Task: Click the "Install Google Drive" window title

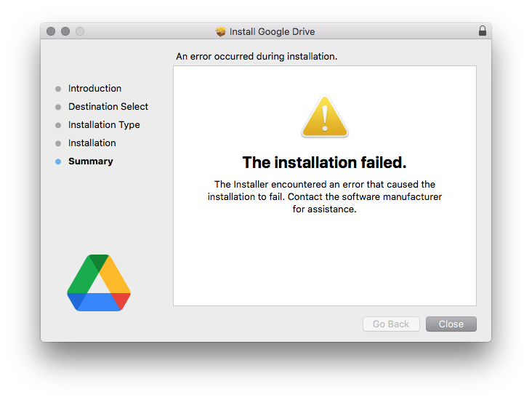Action: click(272, 32)
